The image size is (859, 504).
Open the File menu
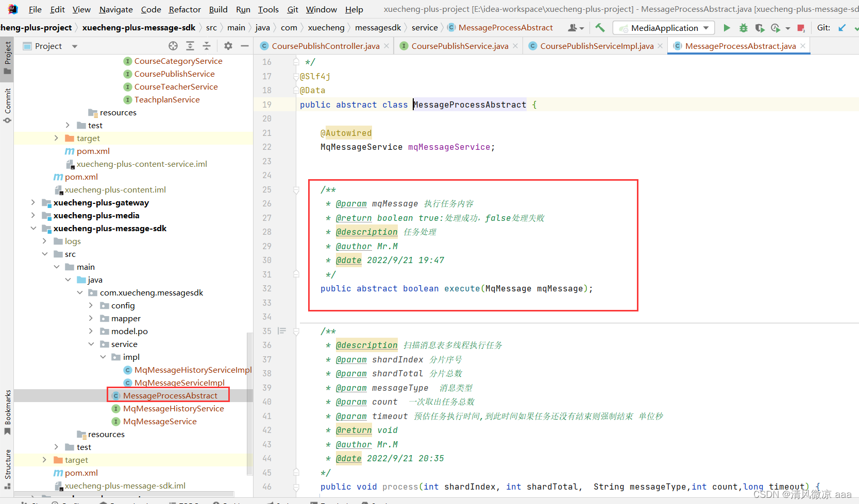[x=35, y=9]
